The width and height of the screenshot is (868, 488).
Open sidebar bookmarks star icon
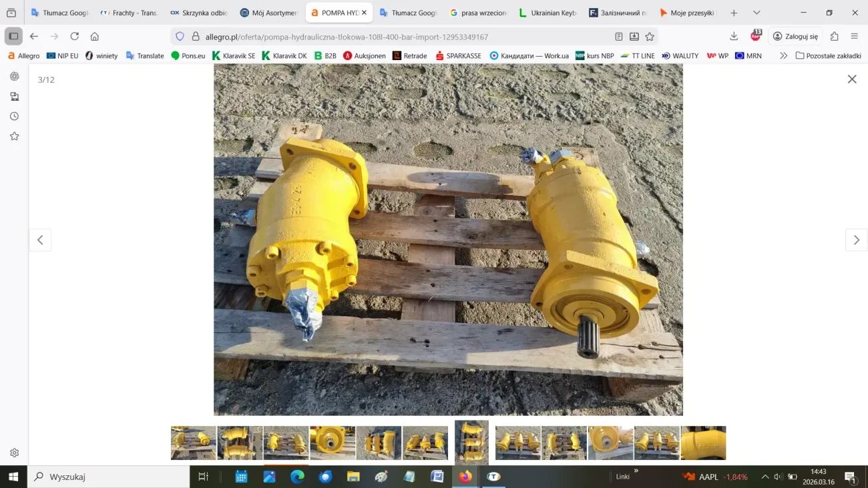pos(14,136)
